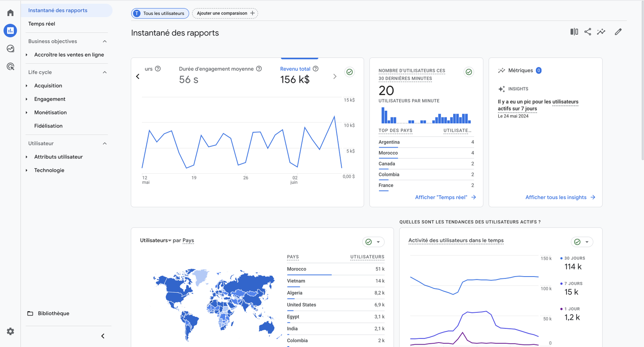Screen dimensions: 644x347
Task: Show previous metric with left arrow
Action: click(138, 76)
